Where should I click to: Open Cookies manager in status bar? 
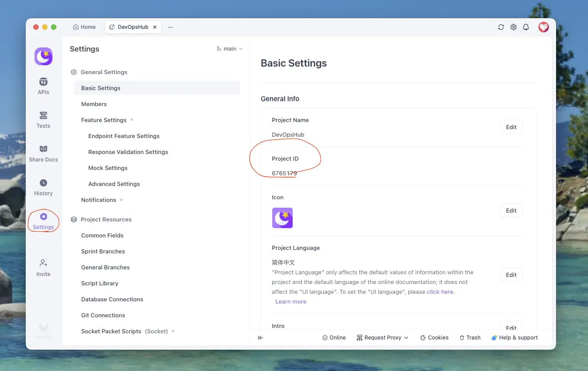pyautogui.click(x=434, y=338)
